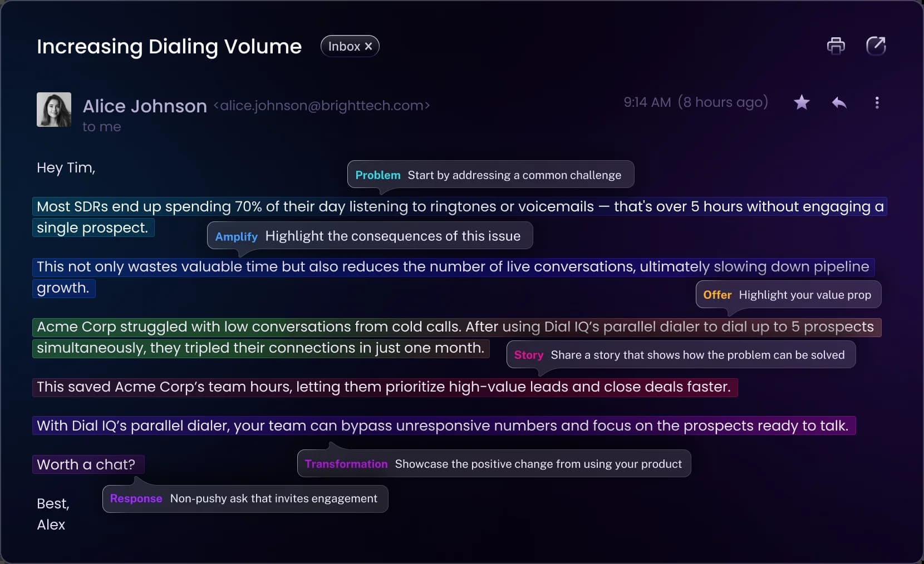Click 'Highlight your value prop' text
The height and width of the screenshot is (564, 924).
coord(805,295)
